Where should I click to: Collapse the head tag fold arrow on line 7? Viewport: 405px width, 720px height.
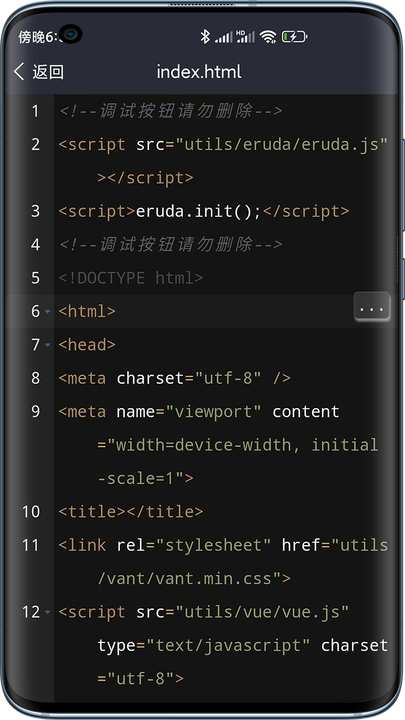pyautogui.click(x=48, y=344)
